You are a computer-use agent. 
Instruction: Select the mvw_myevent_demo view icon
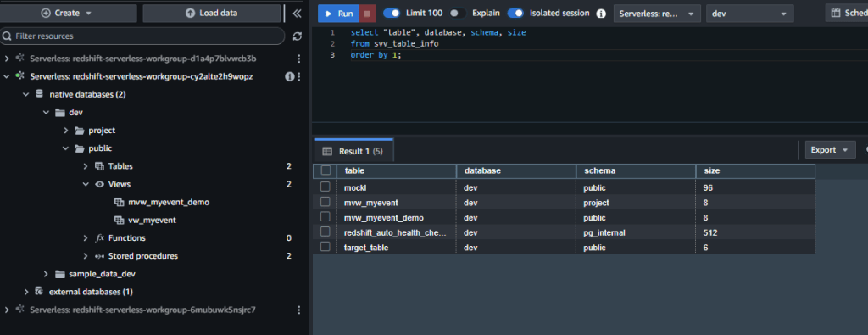point(119,202)
